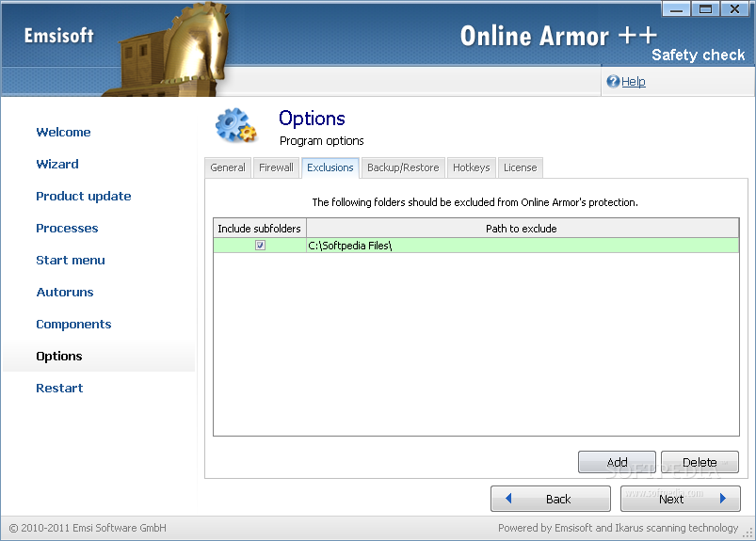Switch to the General tab
Image resolution: width=756 pixels, height=541 pixels.
point(228,167)
